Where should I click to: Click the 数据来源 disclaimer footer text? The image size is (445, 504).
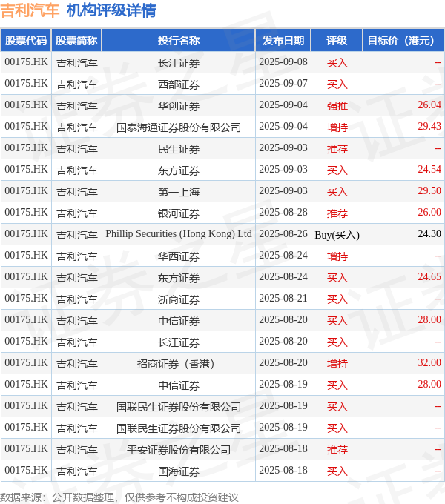(119, 497)
